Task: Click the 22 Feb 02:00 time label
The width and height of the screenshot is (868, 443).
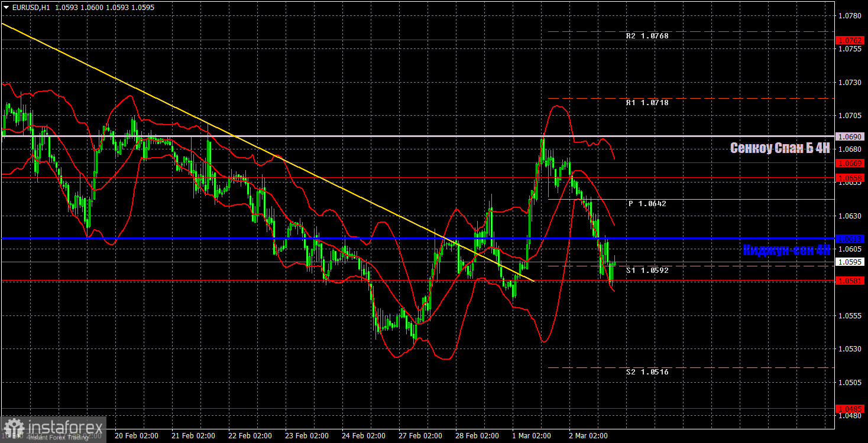Action: coord(250,436)
